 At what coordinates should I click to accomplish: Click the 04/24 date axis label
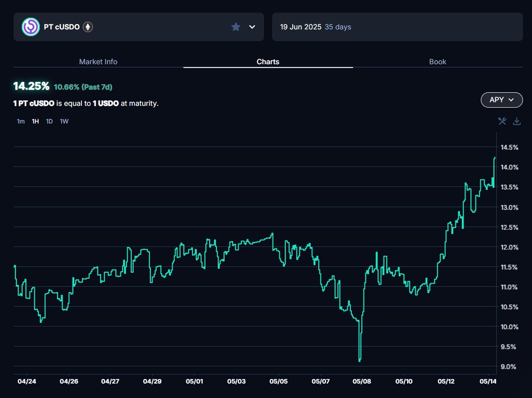27,381
